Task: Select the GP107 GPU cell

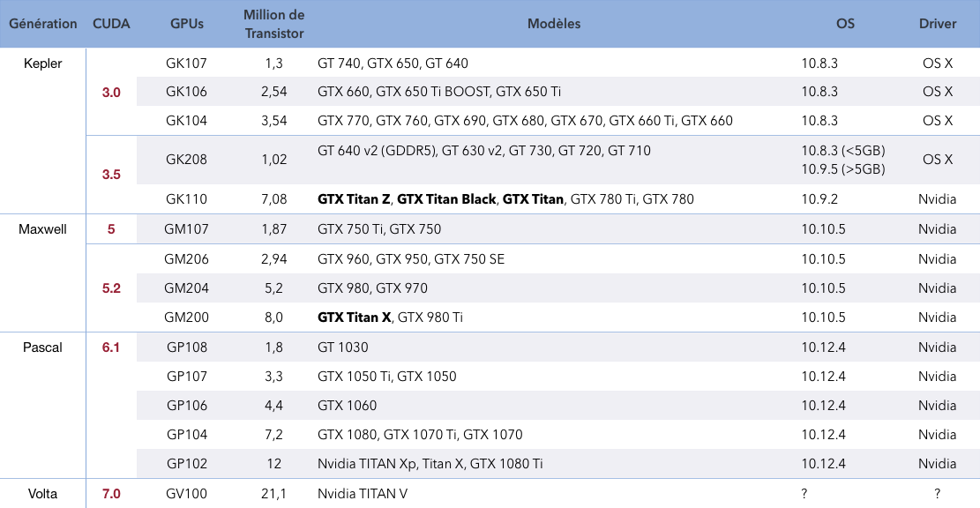Action: pyautogui.click(x=186, y=377)
